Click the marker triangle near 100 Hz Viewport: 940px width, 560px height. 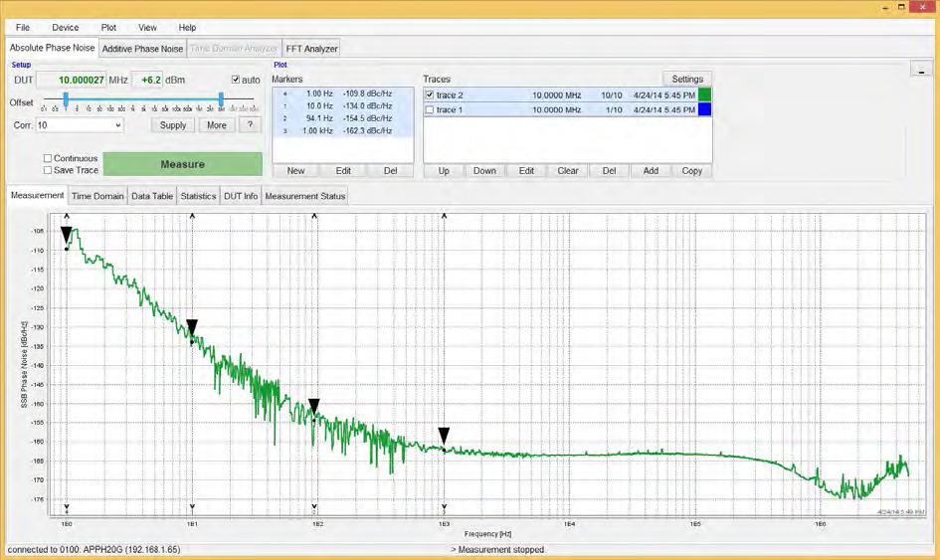(x=314, y=406)
